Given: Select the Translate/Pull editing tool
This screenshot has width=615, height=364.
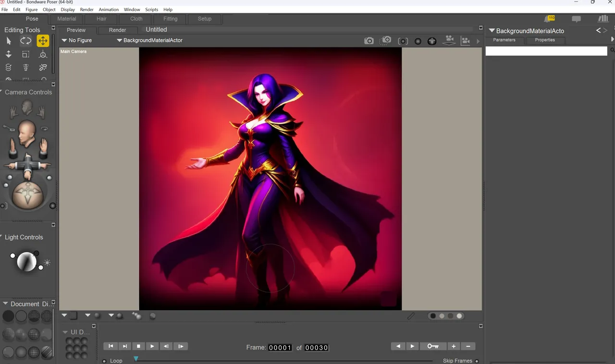Looking at the screenshot, I should click(43, 41).
